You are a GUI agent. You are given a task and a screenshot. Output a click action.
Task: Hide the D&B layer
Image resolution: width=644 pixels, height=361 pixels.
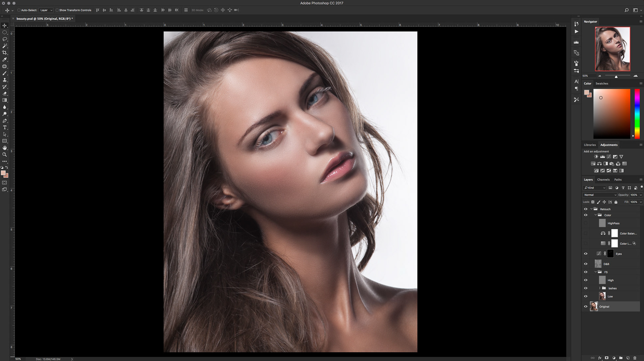tap(586, 264)
